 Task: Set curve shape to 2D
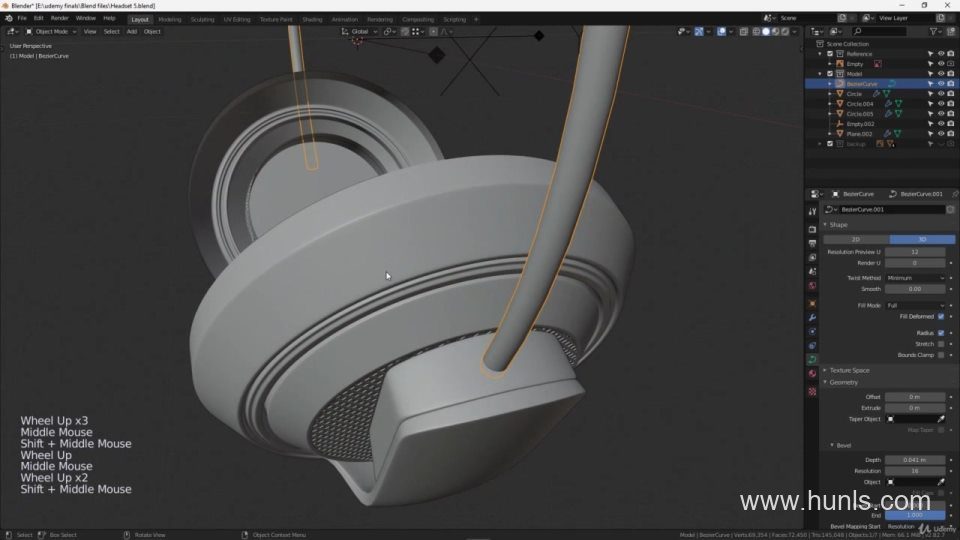[856, 239]
